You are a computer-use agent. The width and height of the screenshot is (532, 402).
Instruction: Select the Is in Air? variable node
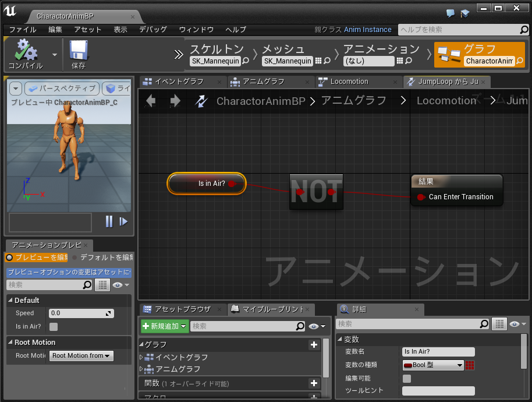pos(206,184)
